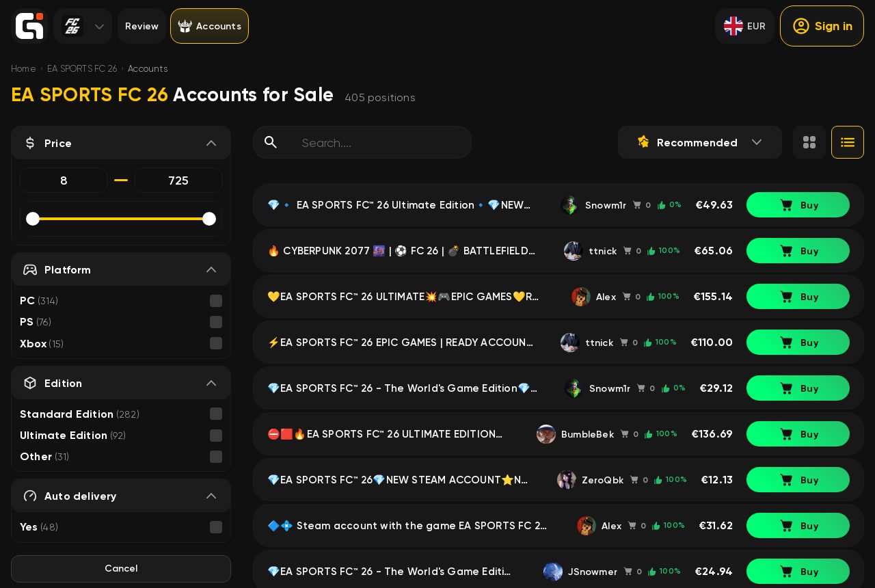Buy the €12.13 ZeroQbk Steam account
Screen dimensions: 875x588
pyautogui.click(x=798, y=480)
